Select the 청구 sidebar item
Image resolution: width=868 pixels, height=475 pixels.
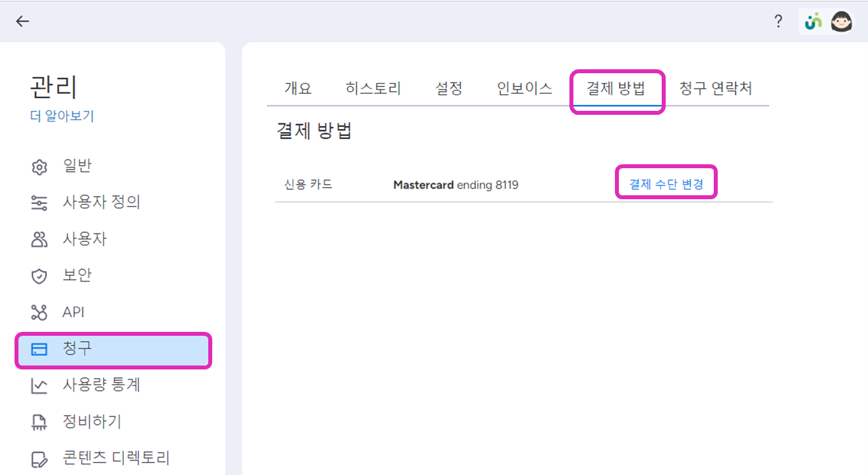coord(113,350)
